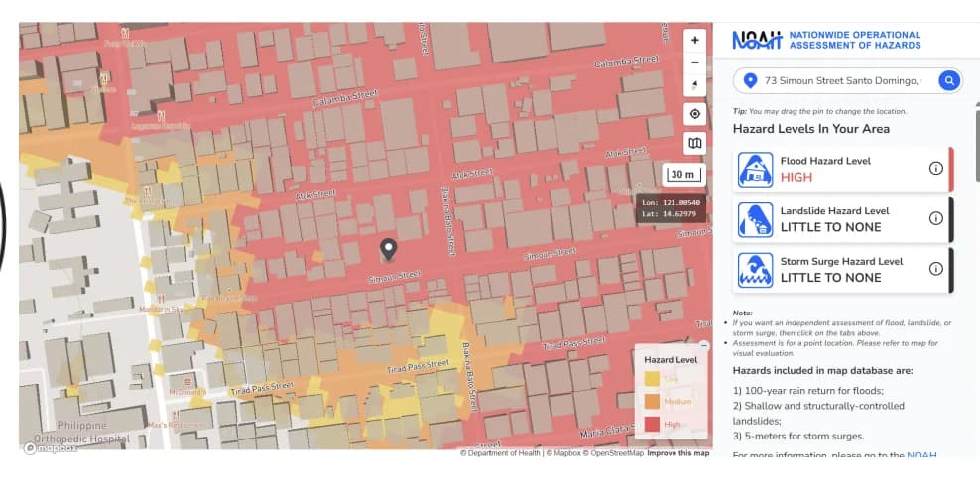Click the OpenStreetMap attribution link

coord(613,453)
